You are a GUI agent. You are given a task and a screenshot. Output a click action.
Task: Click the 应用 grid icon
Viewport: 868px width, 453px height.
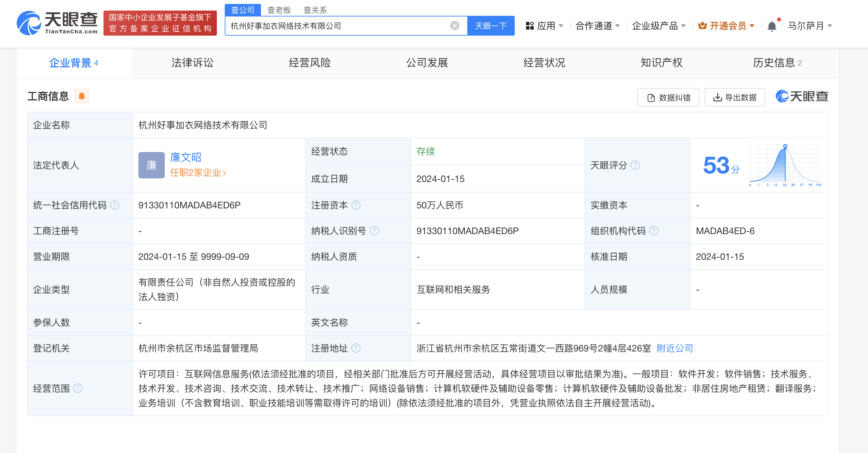[530, 26]
